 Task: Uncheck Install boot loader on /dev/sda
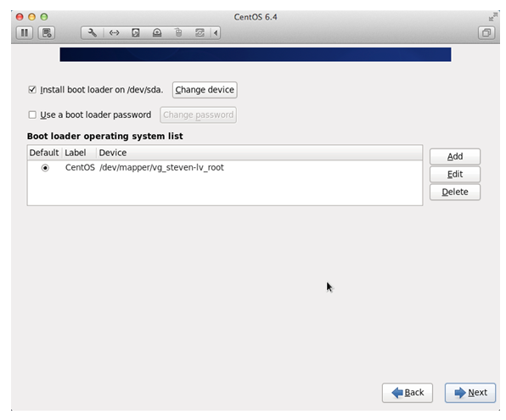pyautogui.click(x=32, y=90)
